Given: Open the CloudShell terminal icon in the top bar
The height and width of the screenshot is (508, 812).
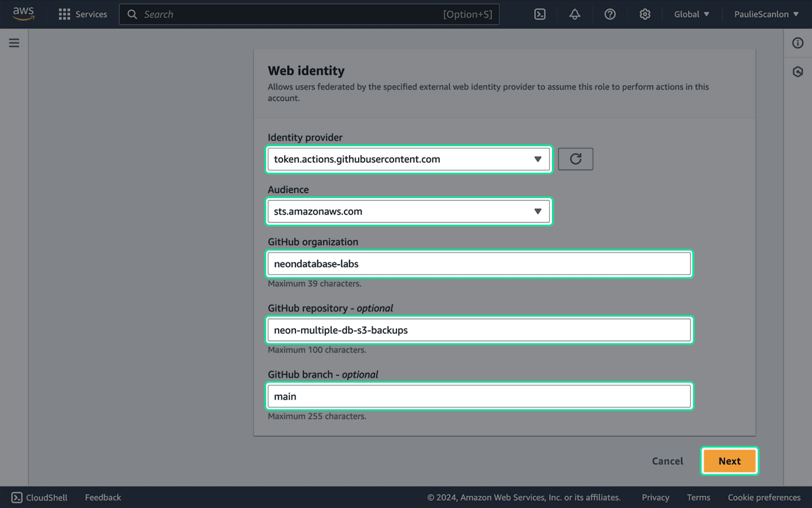Looking at the screenshot, I should pyautogui.click(x=540, y=14).
